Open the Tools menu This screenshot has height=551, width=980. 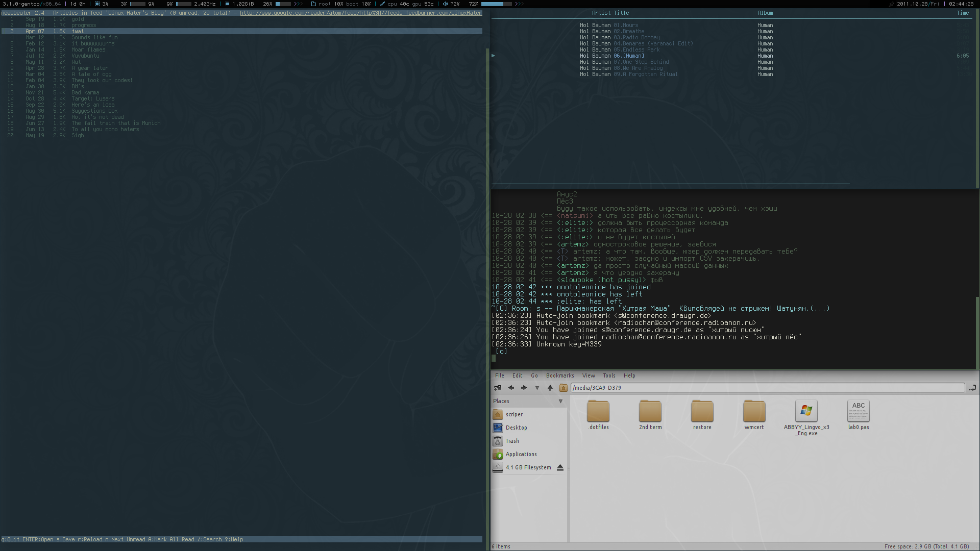[609, 375]
